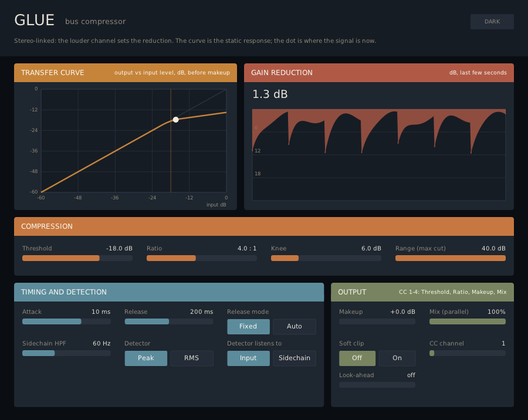This screenshot has height=420, width=528.
Task: Click the '+0.0 dB' makeup value
Action: point(402,311)
